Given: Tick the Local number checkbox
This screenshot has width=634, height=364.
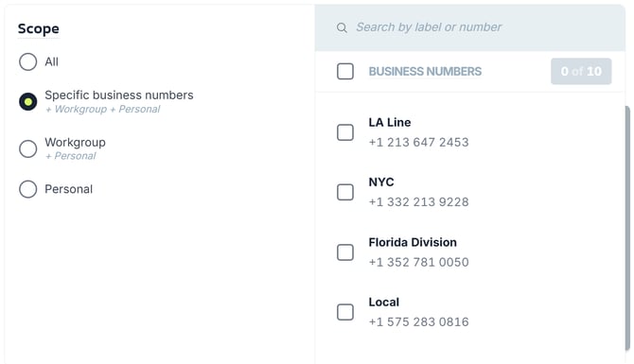Looking at the screenshot, I should pos(345,312).
